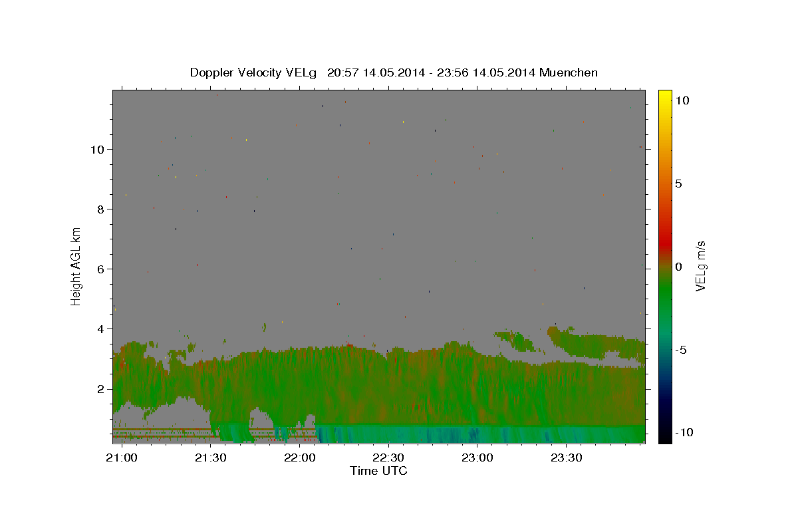
Task: Click the 'Muenchen' location in title
Action: [569, 72]
